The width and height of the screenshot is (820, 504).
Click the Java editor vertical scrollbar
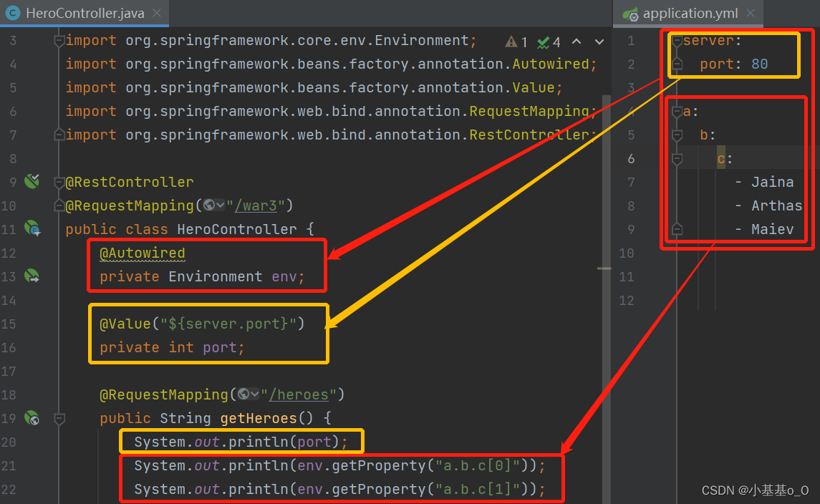[x=607, y=298]
